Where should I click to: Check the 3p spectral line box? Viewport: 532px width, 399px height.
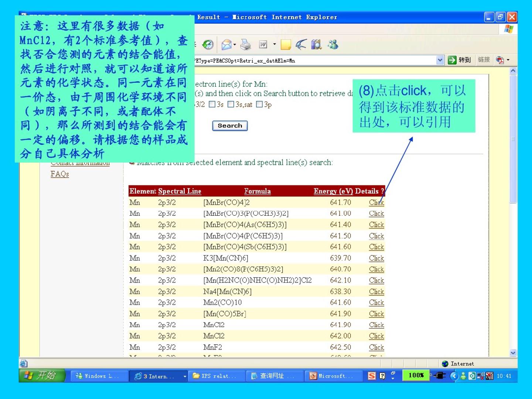coord(259,105)
